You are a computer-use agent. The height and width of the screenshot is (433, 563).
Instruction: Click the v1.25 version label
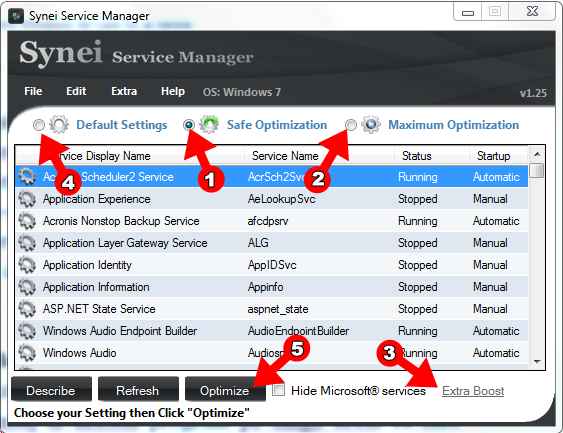coord(533,93)
